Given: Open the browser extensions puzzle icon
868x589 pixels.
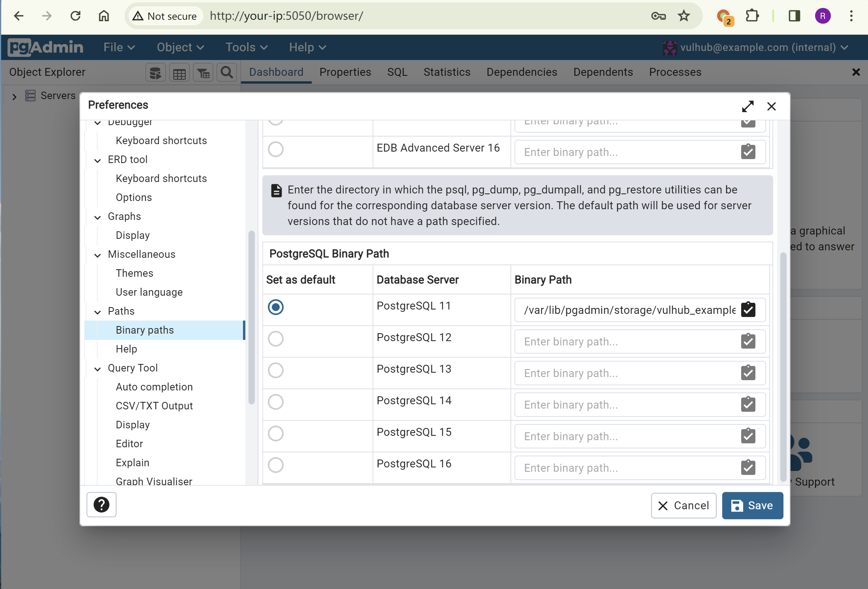Looking at the screenshot, I should [x=752, y=16].
